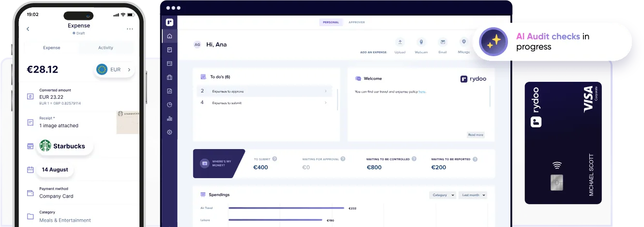Open the card icon in the dashboard sidebar
The height and width of the screenshot is (227, 644).
169,63
